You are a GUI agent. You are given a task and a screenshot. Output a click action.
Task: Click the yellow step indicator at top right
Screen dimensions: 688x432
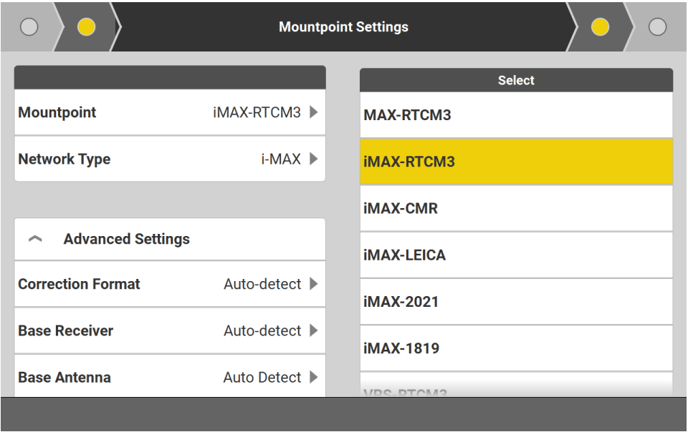click(600, 27)
